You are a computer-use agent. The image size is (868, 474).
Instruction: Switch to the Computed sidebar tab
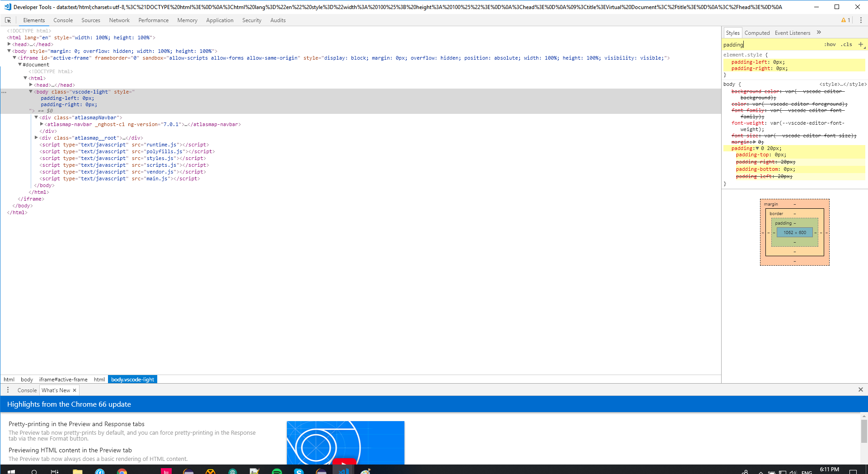coord(757,33)
